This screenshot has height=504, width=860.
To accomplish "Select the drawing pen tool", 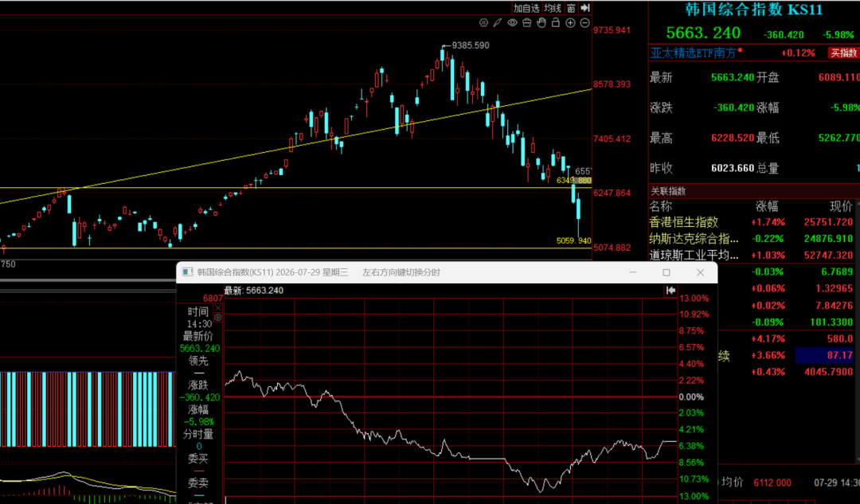I will point(498,22).
